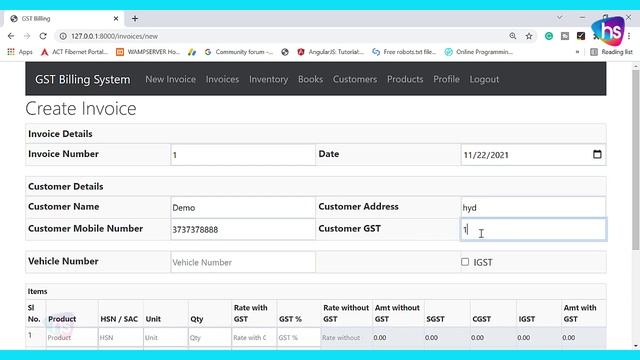Click scrollbar down arrow

tap(636, 346)
